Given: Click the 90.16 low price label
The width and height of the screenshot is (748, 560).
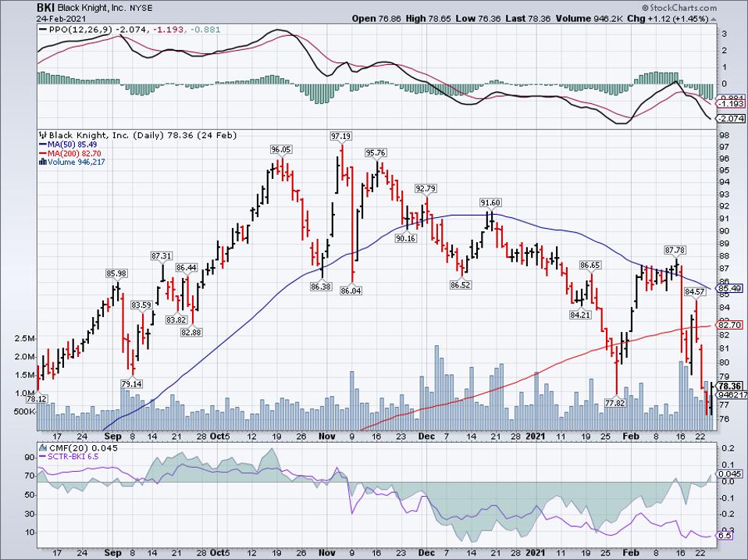Looking at the screenshot, I should [x=405, y=238].
